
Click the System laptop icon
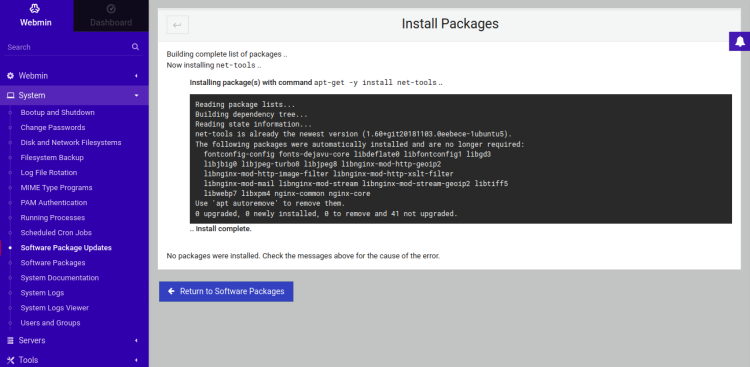(x=10, y=96)
